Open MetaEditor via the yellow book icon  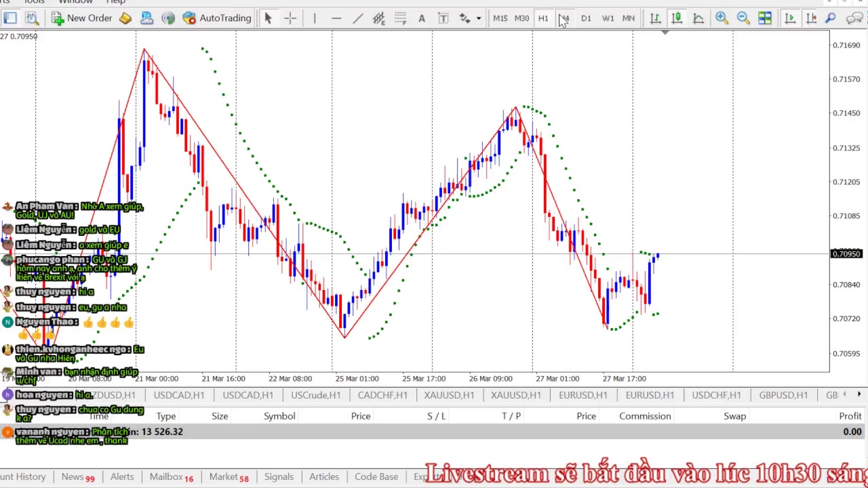pyautogui.click(x=125, y=18)
